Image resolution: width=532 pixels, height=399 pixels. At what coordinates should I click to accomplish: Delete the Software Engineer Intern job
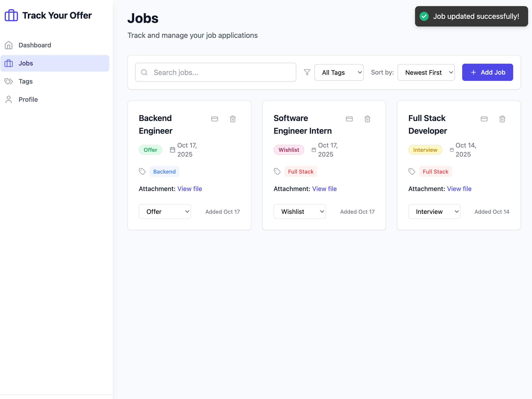click(367, 119)
